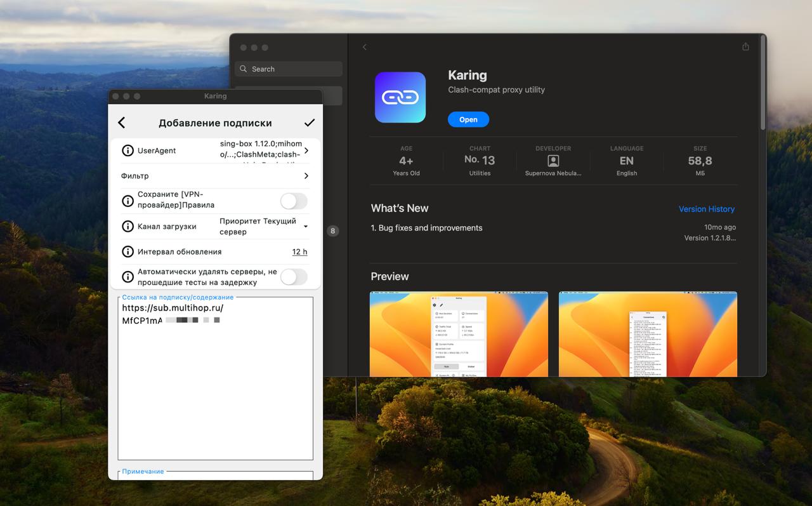Open info icon for Сохраните VPN-провайдер Правила
Screen dimensions: 812x506
(x=128, y=201)
